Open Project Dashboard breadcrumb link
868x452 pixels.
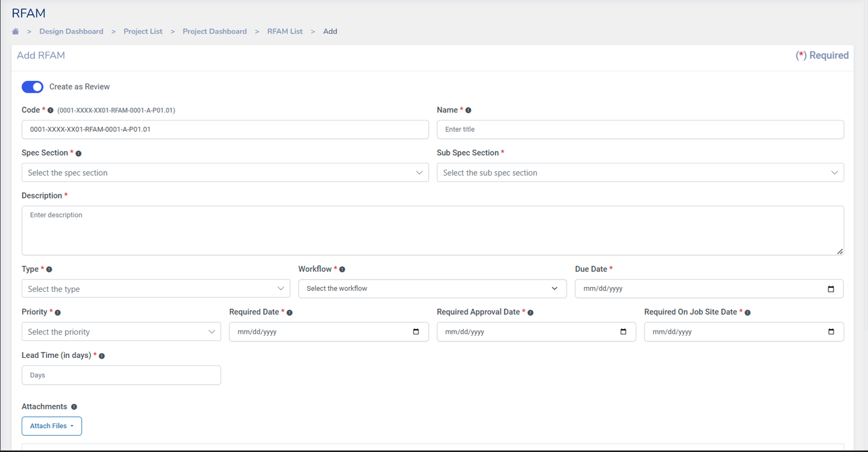tap(214, 31)
